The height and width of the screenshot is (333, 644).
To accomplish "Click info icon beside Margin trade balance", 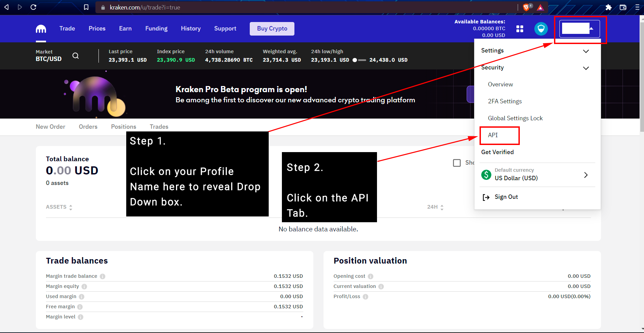I will (103, 276).
